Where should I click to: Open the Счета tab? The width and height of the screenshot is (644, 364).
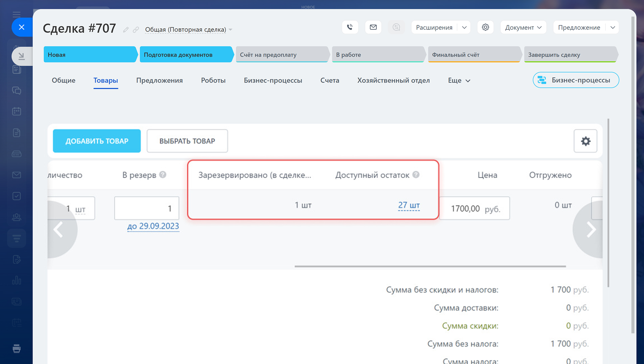(x=329, y=80)
